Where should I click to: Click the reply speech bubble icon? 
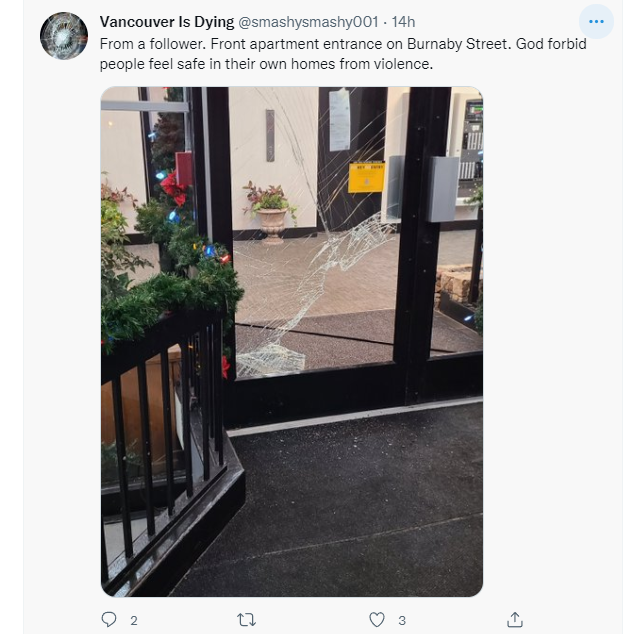click(x=109, y=619)
